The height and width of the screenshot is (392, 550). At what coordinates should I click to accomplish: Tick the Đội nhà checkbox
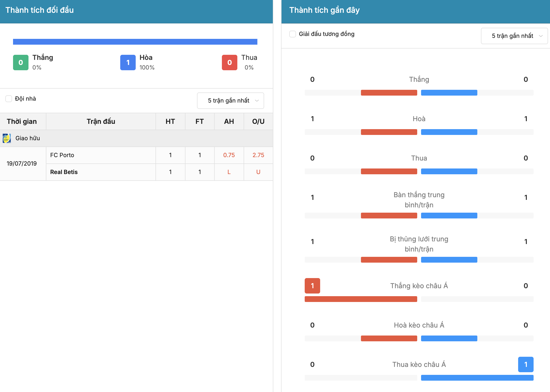pyautogui.click(x=9, y=99)
